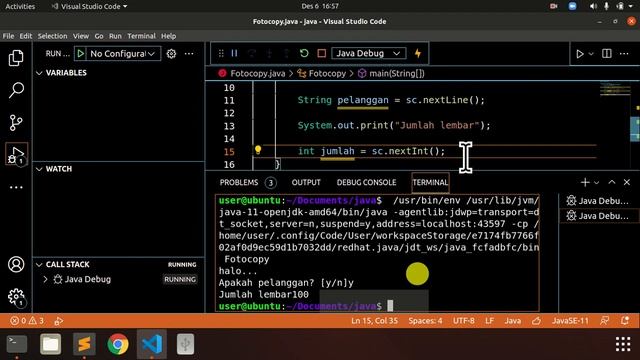Open launch.json gear icon in Run panel

point(171,53)
